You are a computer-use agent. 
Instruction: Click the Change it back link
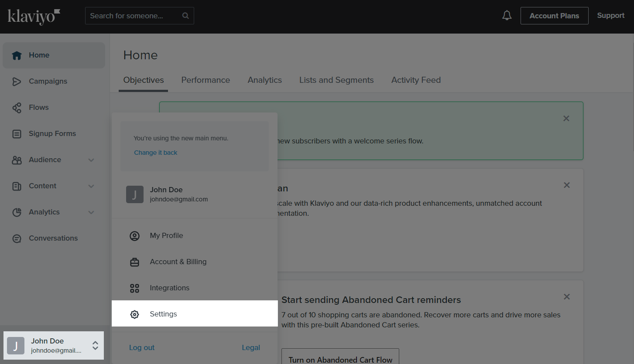(x=156, y=153)
